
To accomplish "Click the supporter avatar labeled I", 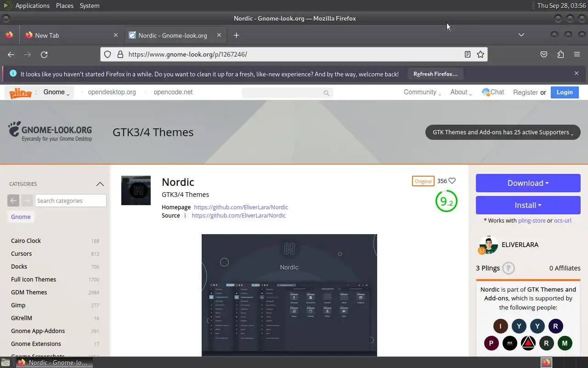I will click(501, 326).
